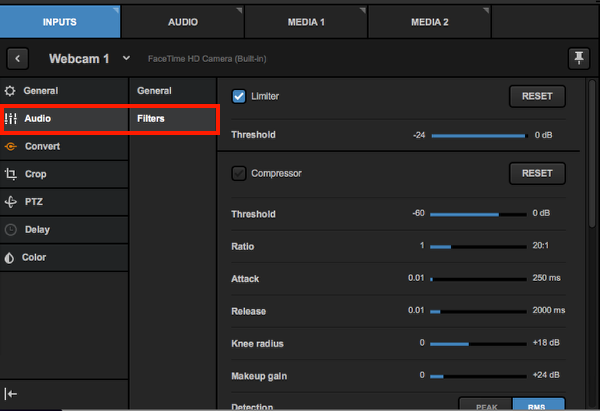Open Convert section via its orange icon

tap(11, 146)
